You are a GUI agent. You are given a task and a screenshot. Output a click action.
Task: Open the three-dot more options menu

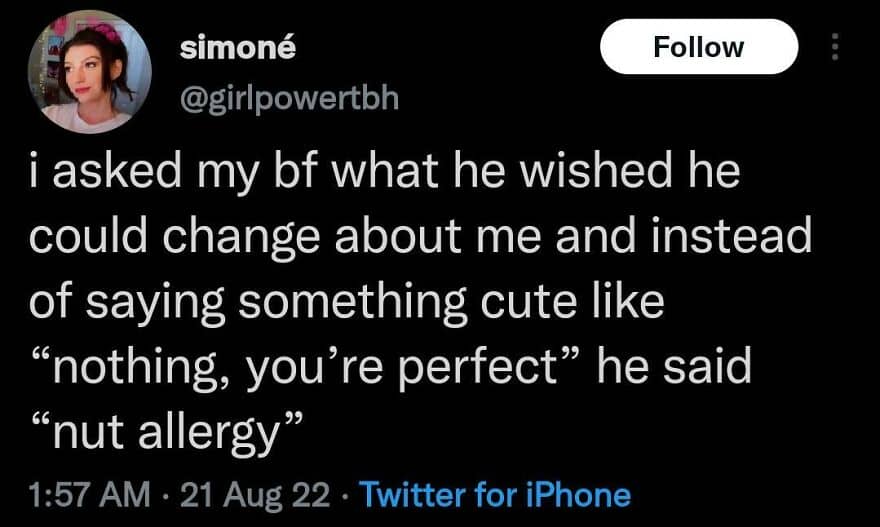(x=835, y=47)
